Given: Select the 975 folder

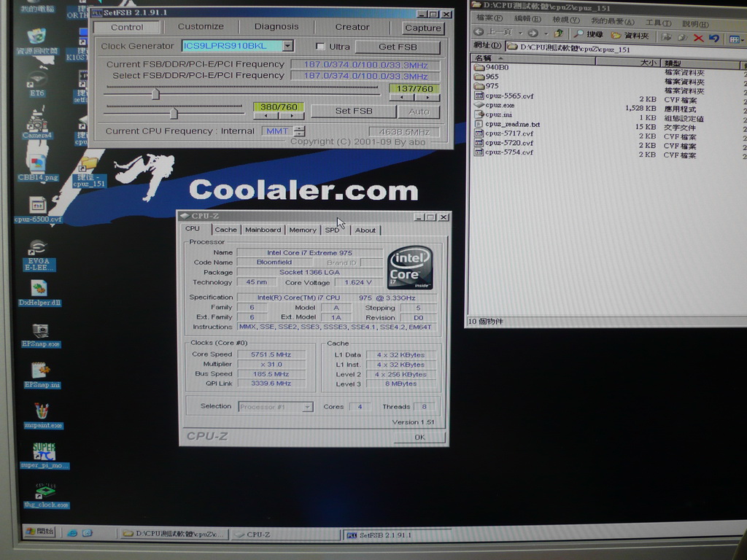Looking at the screenshot, I should [487, 86].
